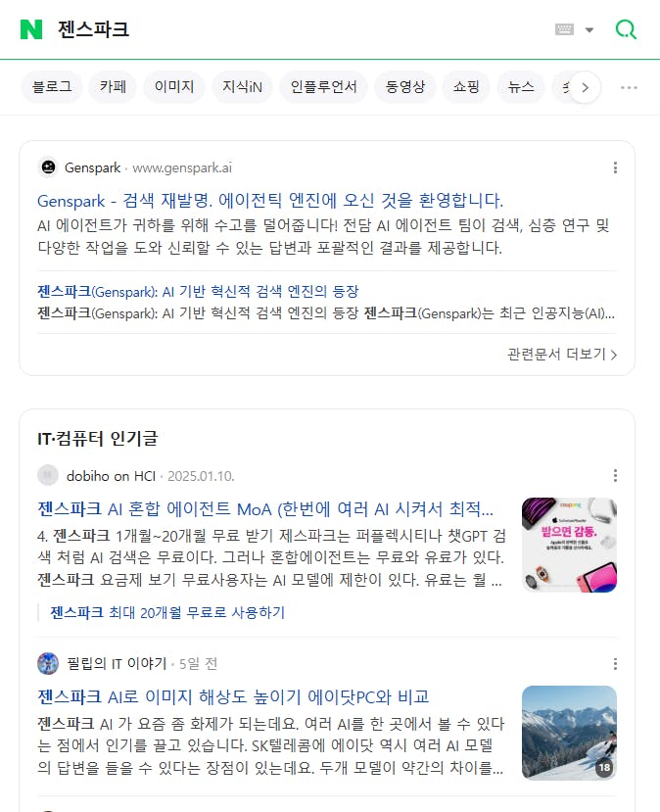Open the Genspark 검색 재발명 result title

pyautogui.click(x=270, y=201)
